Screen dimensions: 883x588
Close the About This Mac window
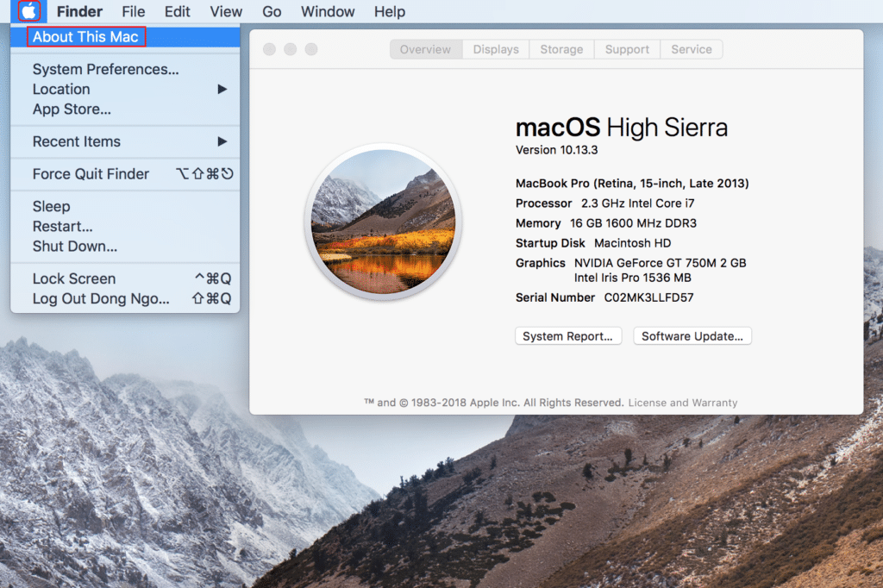269,49
